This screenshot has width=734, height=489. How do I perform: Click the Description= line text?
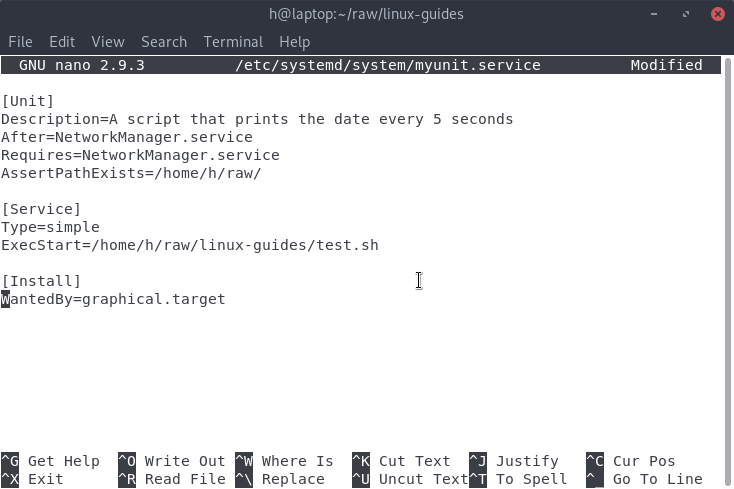[257, 119]
